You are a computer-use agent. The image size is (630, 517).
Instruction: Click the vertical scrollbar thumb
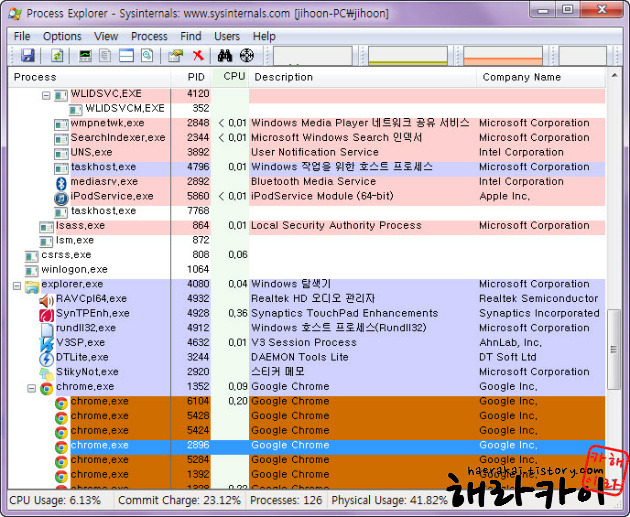tap(614, 349)
